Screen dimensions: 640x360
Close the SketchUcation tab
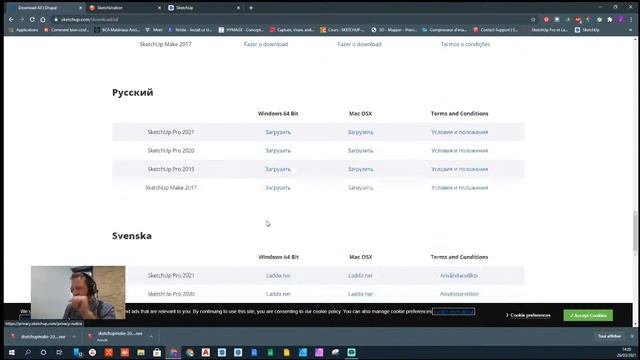click(159, 7)
